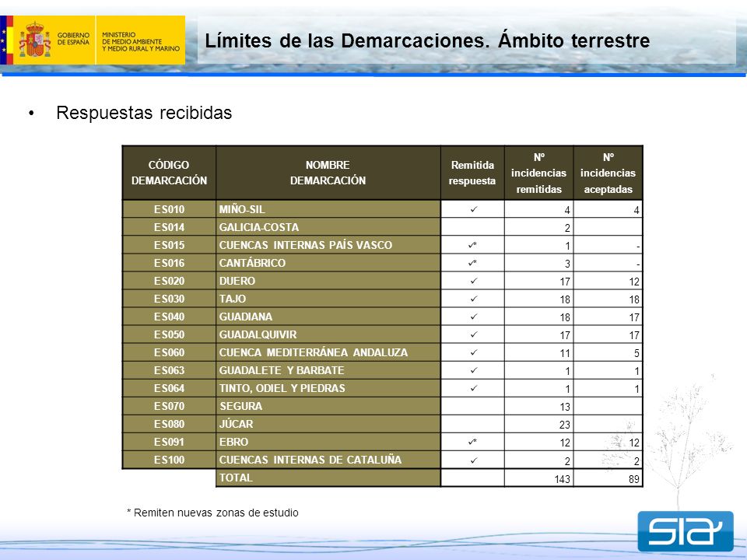The image size is (747, 560).
Task: Select the ES015 code cell
Action: pyautogui.click(x=169, y=245)
